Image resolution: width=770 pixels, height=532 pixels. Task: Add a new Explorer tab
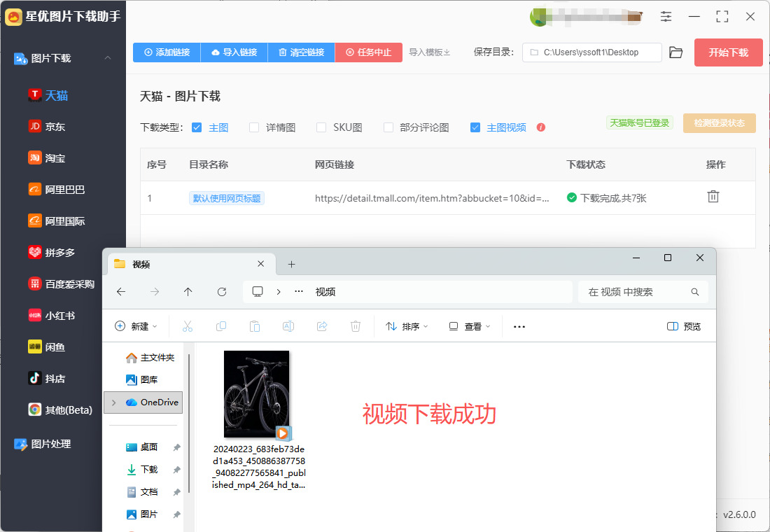tap(291, 265)
